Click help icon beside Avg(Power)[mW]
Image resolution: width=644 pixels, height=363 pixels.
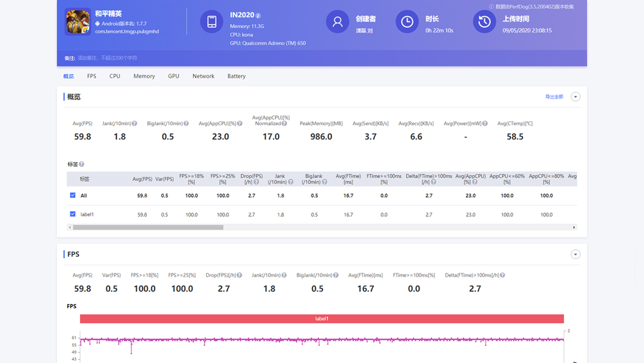[485, 124]
